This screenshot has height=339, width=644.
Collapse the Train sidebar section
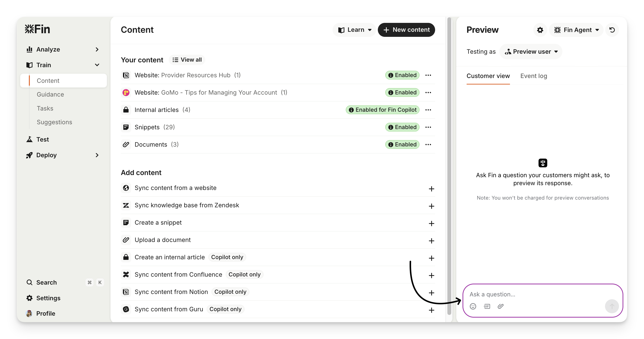click(97, 65)
